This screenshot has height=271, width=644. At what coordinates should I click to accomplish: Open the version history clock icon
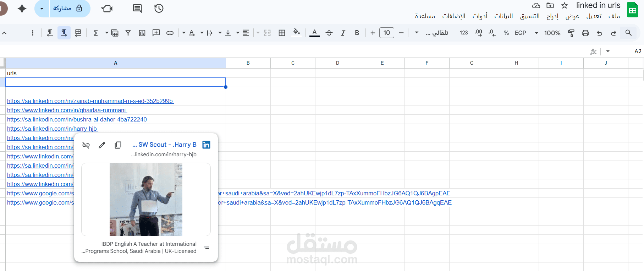point(159,8)
